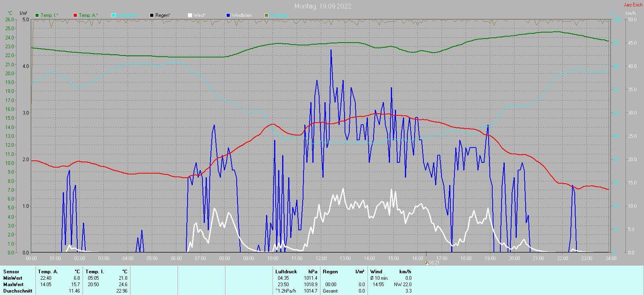The image size is (644, 295).
Task: Click the Wind column header in table
Action: pyautogui.click(x=376, y=272)
